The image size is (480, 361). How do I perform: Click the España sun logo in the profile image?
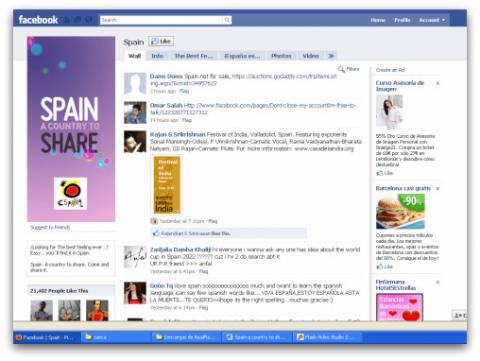point(71,194)
